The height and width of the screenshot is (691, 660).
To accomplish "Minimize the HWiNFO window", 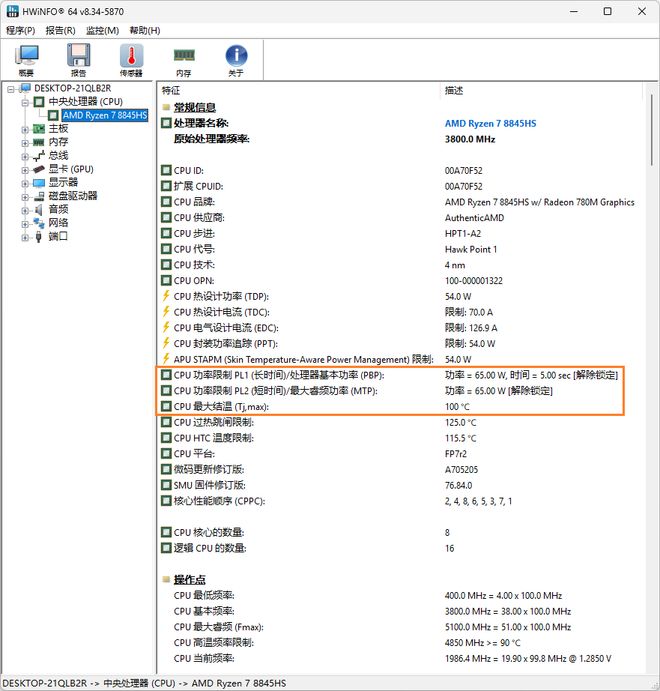I will click(x=574, y=11).
